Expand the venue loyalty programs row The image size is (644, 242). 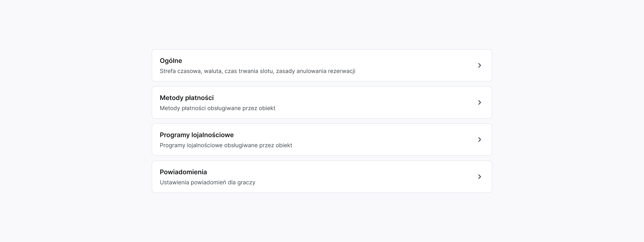[x=322, y=140]
